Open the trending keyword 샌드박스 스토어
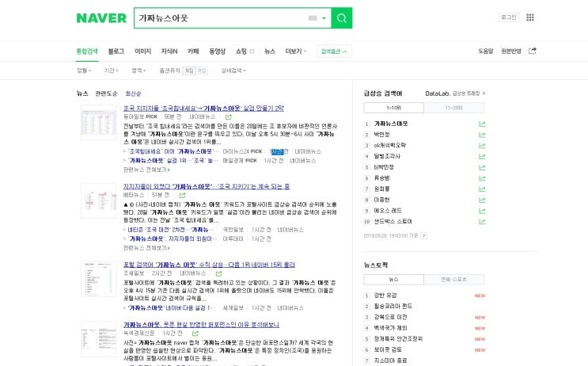The height and width of the screenshot is (366, 588). tap(393, 222)
